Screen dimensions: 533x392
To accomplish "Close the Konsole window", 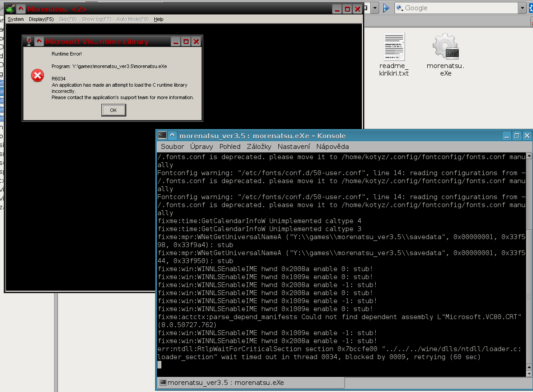I will coord(527,136).
